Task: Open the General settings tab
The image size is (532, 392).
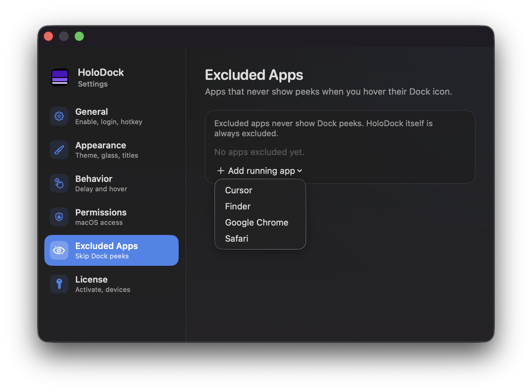Action: click(112, 116)
